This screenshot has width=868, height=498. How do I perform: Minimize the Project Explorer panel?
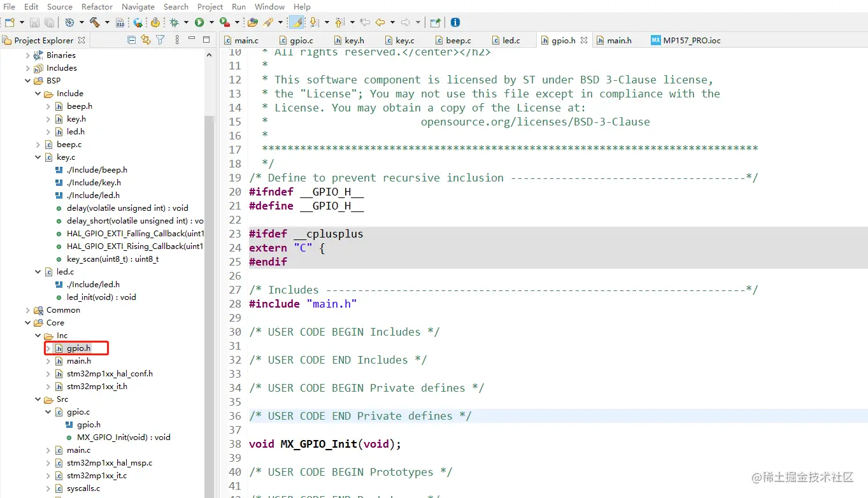point(192,39)
